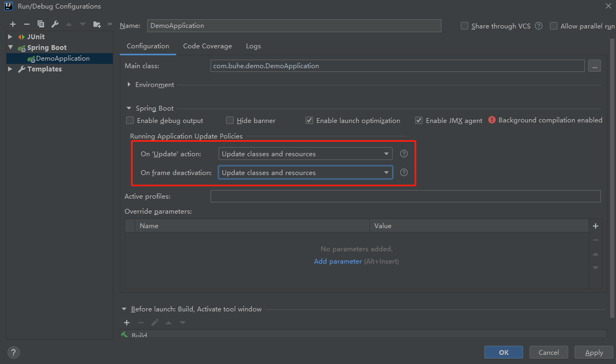This screenshot has height=364, width=616.
Task: Remove override parameter with minus icon
Action: 596,240
